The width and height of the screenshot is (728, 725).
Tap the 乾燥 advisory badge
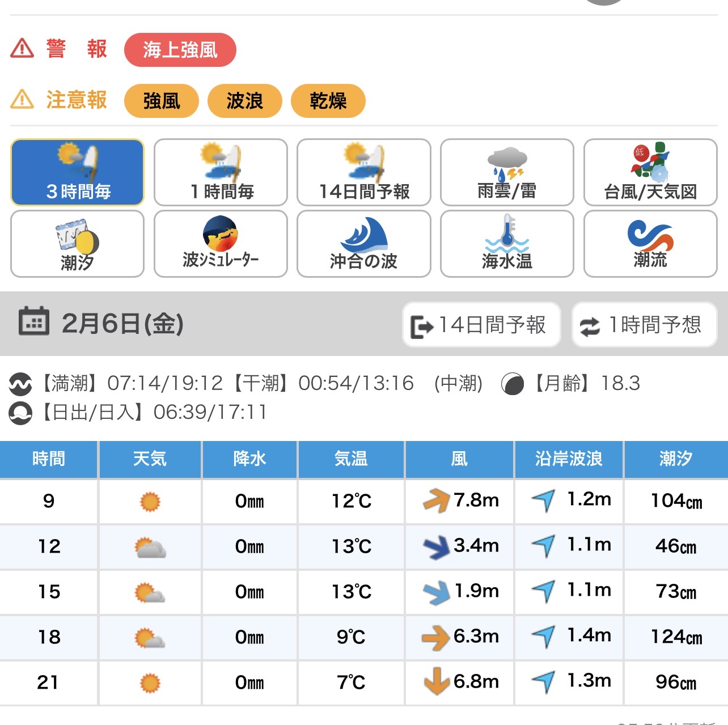[x=328, y=101]
